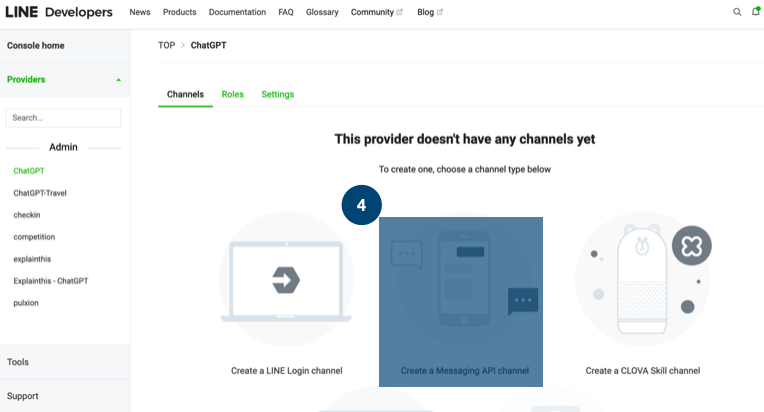Screen dimensions: 764x412
Task: Select the ChatGPT provider
Action: coord(29,171)
